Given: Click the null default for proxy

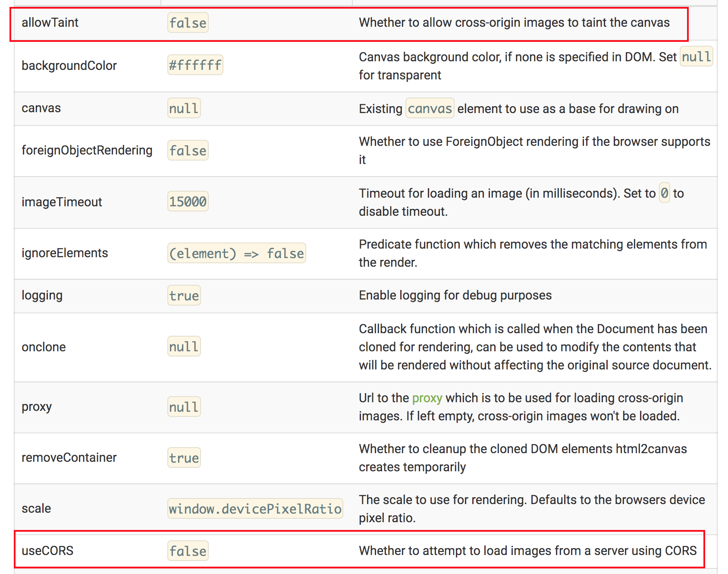Looking at the screenshot, I should click(x=184, y=407).
